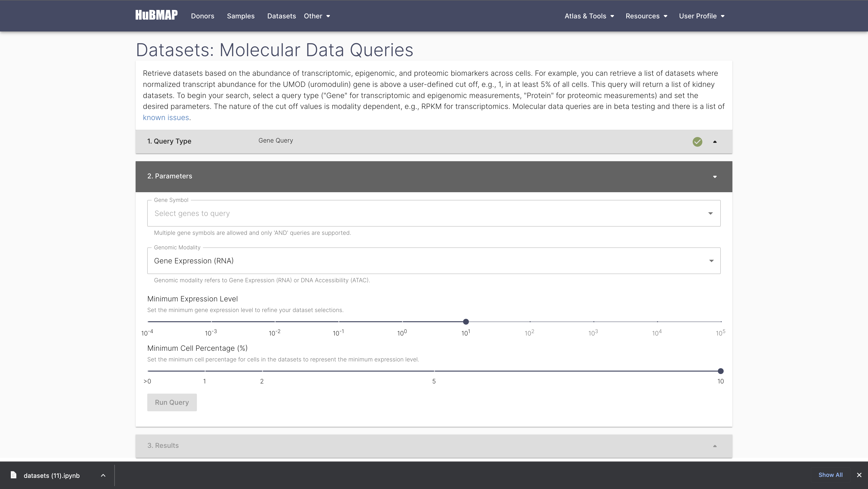The height and width of the screenshot is (489, 868).
Task: Click the notebook file icon beside datasets (11).ipynb
Action: pyautogui.click(x=14, y=475)
